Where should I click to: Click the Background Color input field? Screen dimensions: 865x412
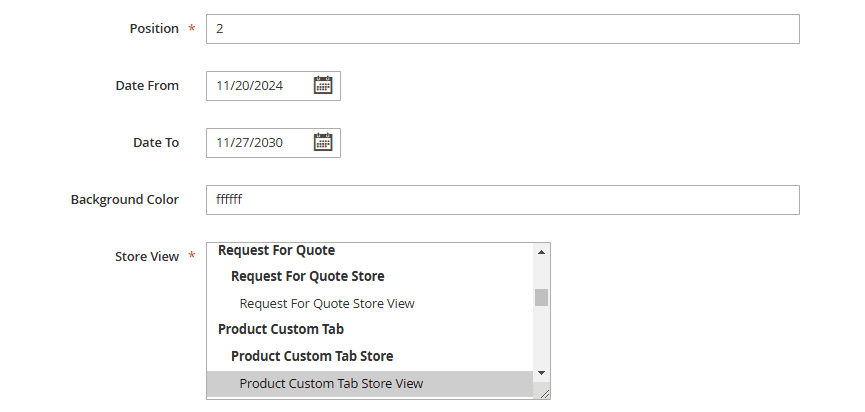coord(502,200)
